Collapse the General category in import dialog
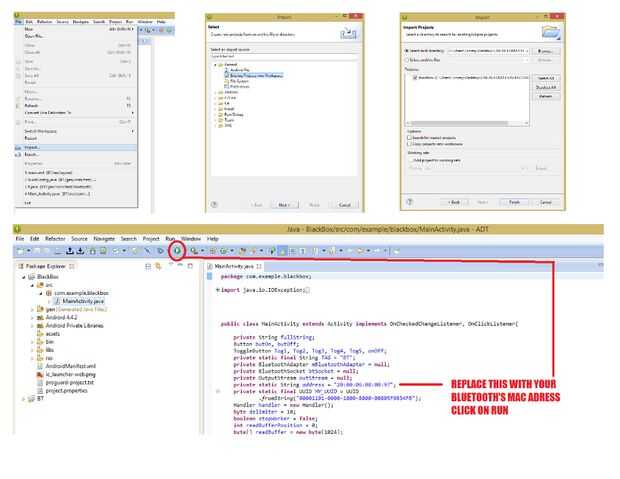620x479 pixels. (215, 64)
